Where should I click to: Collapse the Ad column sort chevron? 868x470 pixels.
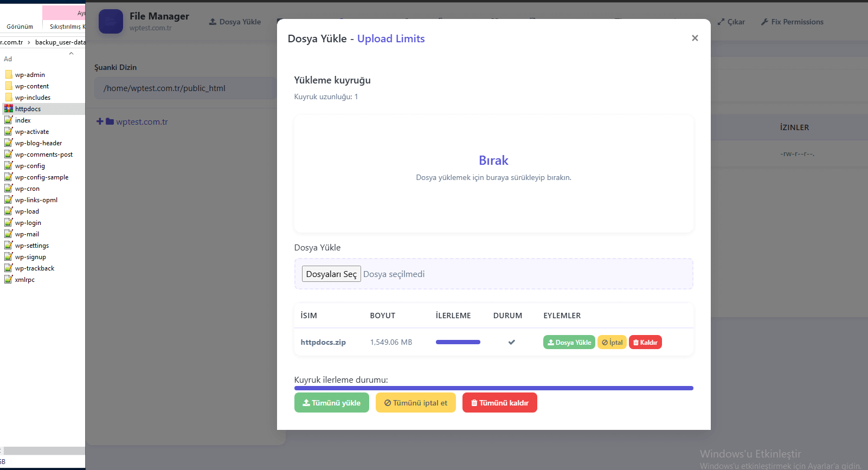coord(71,53)
